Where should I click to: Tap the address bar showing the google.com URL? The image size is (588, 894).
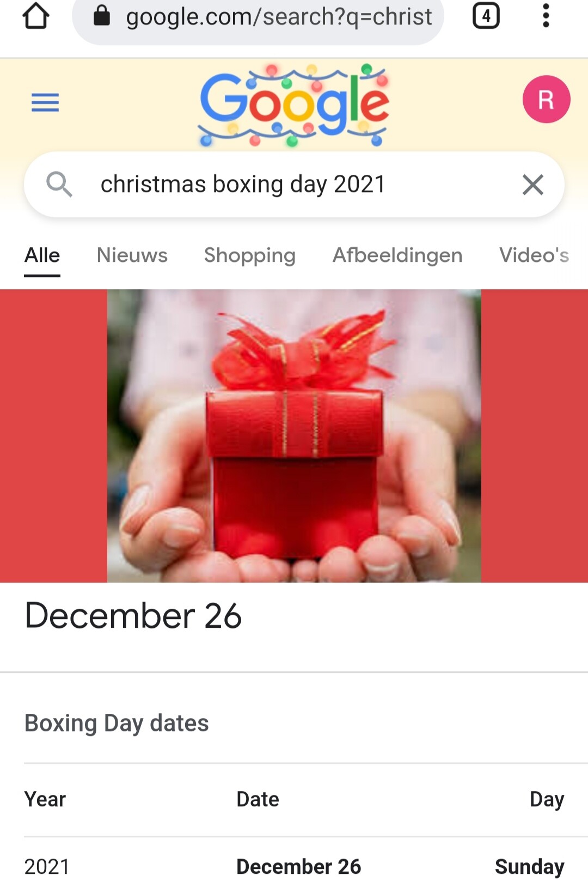(258, 17)
